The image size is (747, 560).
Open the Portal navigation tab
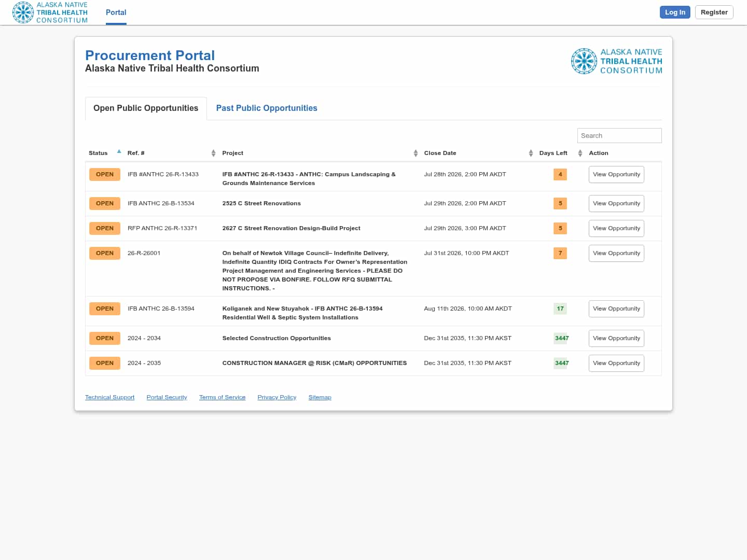point(116,12)
